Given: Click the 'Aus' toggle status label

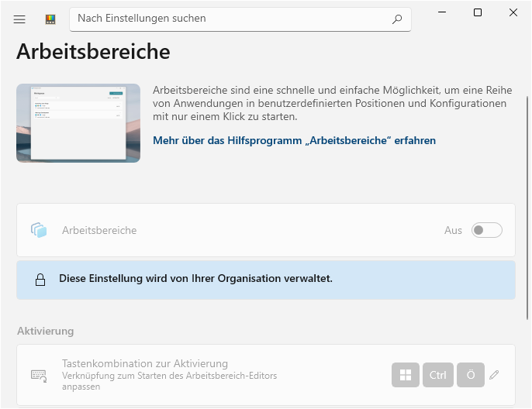Looking at the screenshot, I should [453, 230].
